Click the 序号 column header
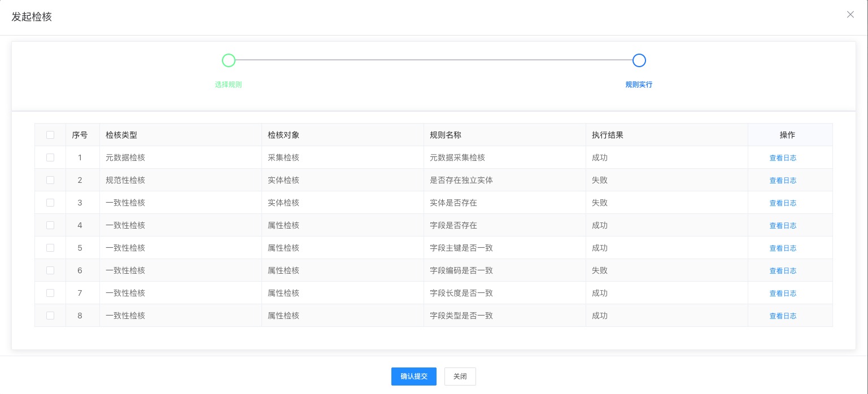The width and height of the screenshot is (868, 394). 80,135
